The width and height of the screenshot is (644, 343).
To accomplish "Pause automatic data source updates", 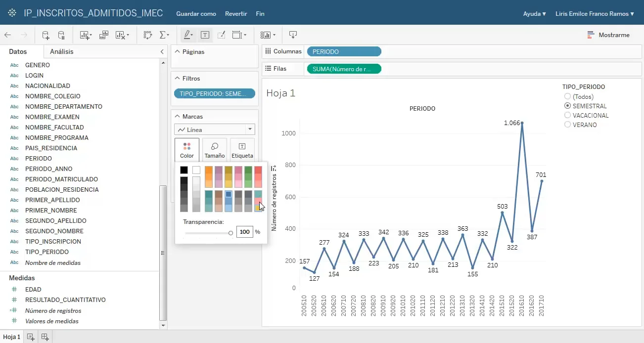I will (x=61, y=35).
